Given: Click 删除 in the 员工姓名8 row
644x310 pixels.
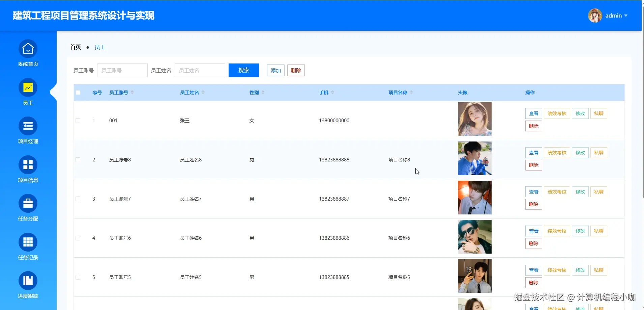Looking at the screenshot, I should click(x=534, y=165).
